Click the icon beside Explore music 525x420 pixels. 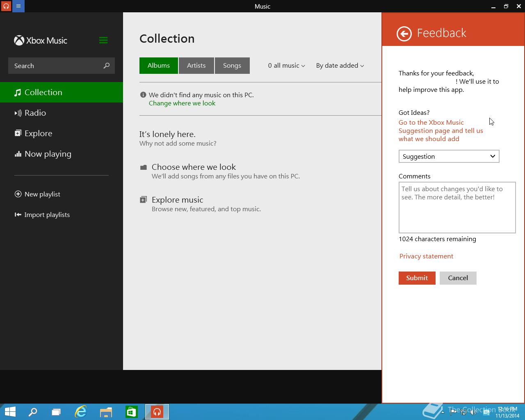(143, 200)
